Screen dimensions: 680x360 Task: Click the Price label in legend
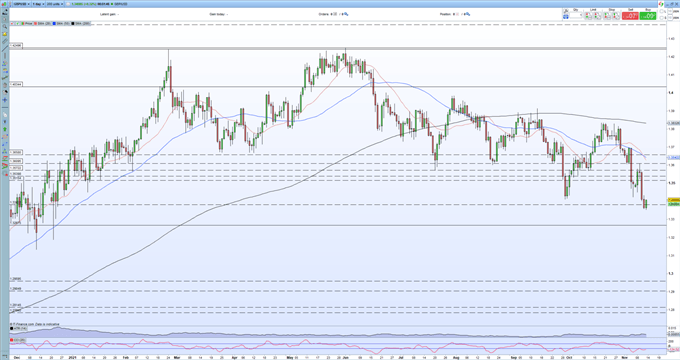coord(29,23)
